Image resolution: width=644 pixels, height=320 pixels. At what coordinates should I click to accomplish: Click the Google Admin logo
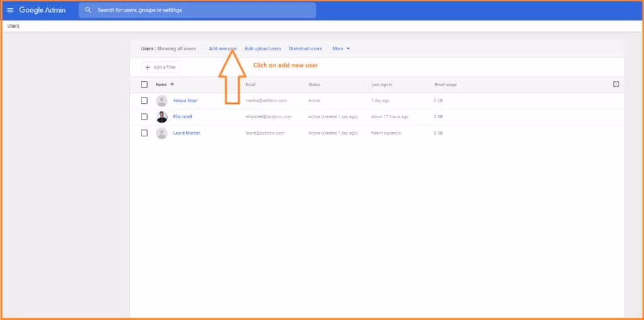click(x=42, y=10)
